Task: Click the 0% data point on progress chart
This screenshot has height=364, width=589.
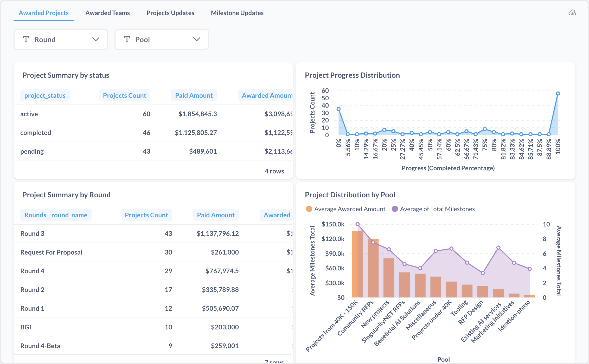Action: (x=338, y=109)
